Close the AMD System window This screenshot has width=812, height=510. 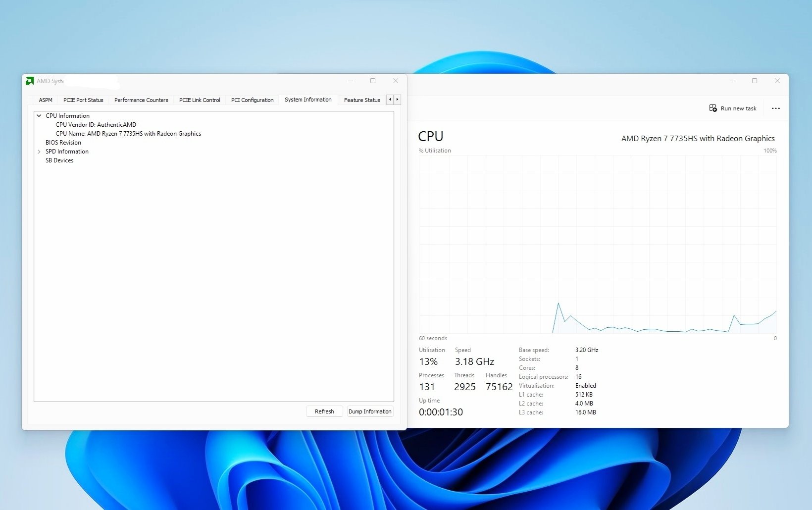[396, 81]
